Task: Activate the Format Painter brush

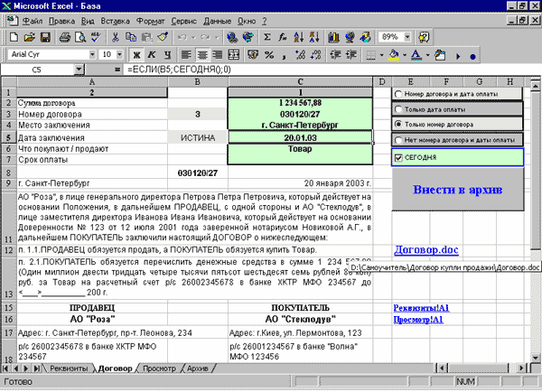Action: [163, 37]
